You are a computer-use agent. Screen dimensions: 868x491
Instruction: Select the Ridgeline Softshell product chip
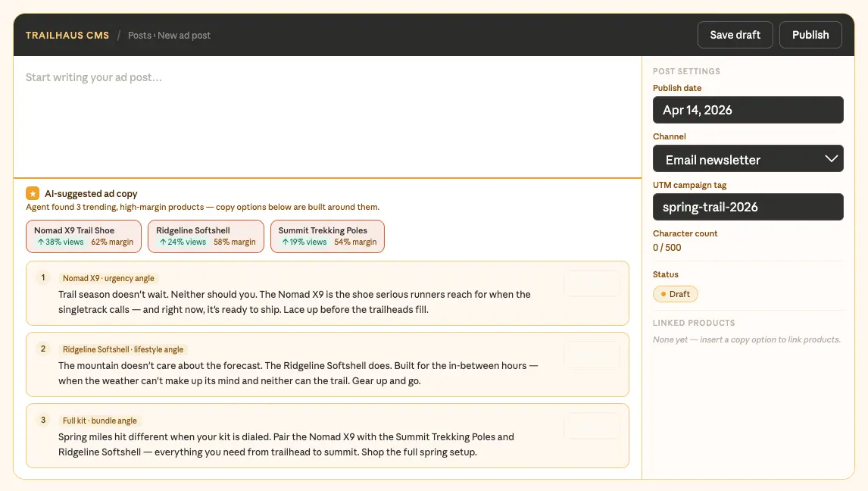(206, 236)
